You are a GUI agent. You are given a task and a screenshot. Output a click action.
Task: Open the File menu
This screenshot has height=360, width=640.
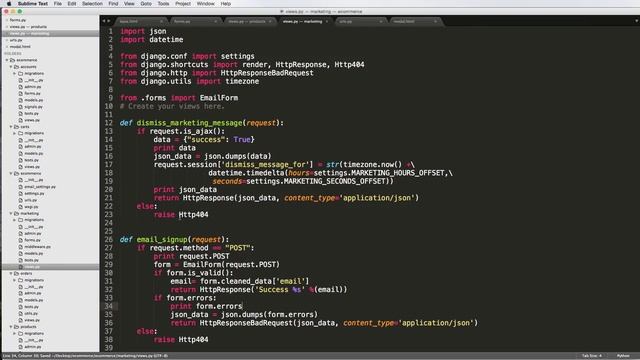tap(58, 4)
